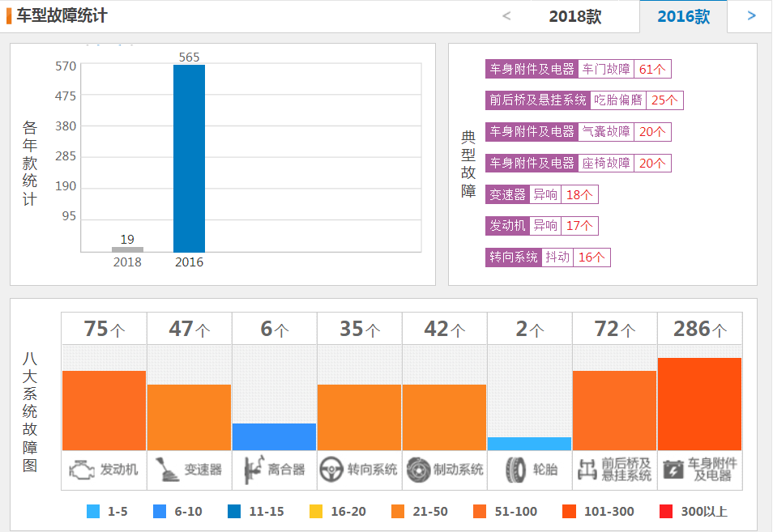Click the 286个 body accessories fault bar

[699, 403]
